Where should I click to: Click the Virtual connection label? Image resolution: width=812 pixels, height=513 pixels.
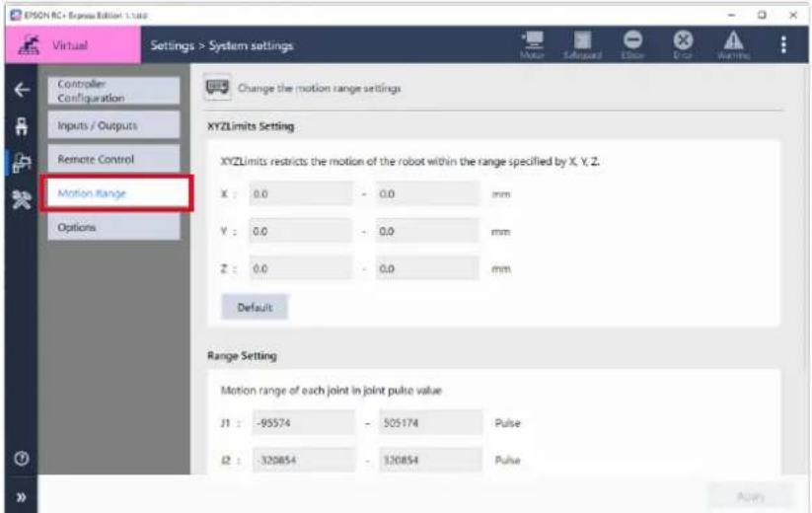[x=70, y=45]
